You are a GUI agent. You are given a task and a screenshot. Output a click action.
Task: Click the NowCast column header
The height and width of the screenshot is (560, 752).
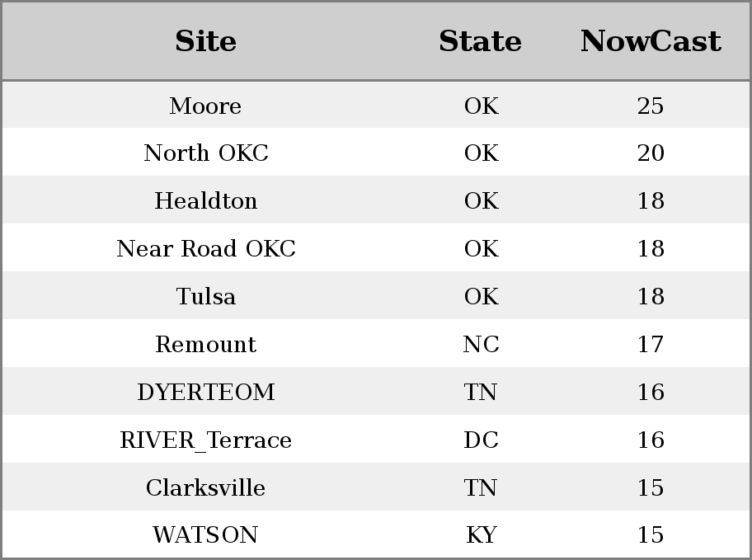pos(651,41)
